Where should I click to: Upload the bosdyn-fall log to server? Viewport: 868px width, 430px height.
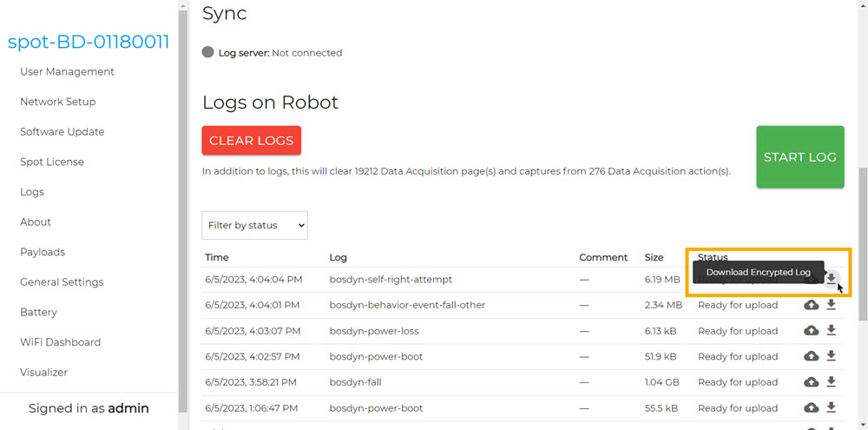(x=811, y=382)
